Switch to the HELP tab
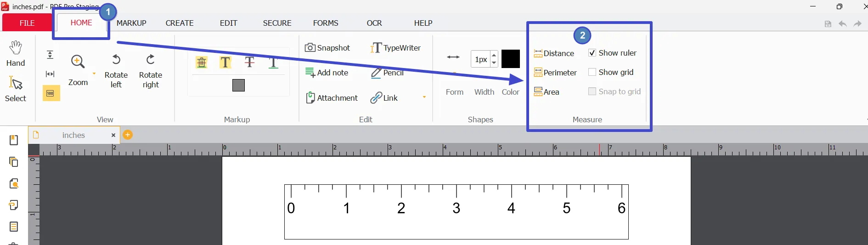The width and height of the screenshot is (868, 245). 423,23
